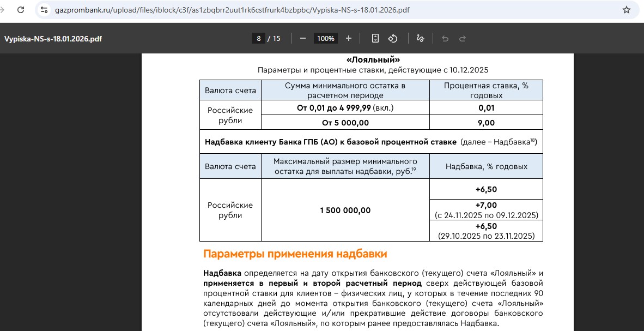Reload the page with the refresh icon
The height and width of the screenshot is (331, 644).
click(x=21, y=10)
